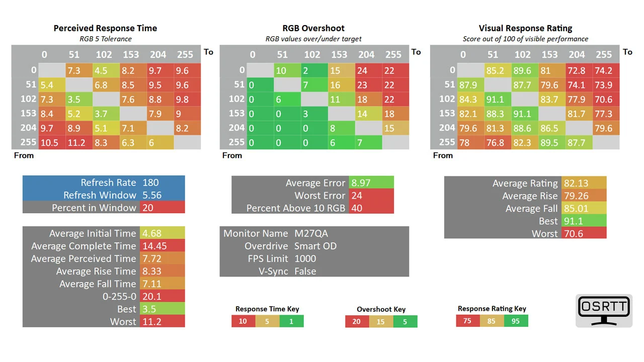Click the Perceived Response Time heading
Image resolution: width=644 pixels, height=362 pixels.
click(x=105, y=28)
